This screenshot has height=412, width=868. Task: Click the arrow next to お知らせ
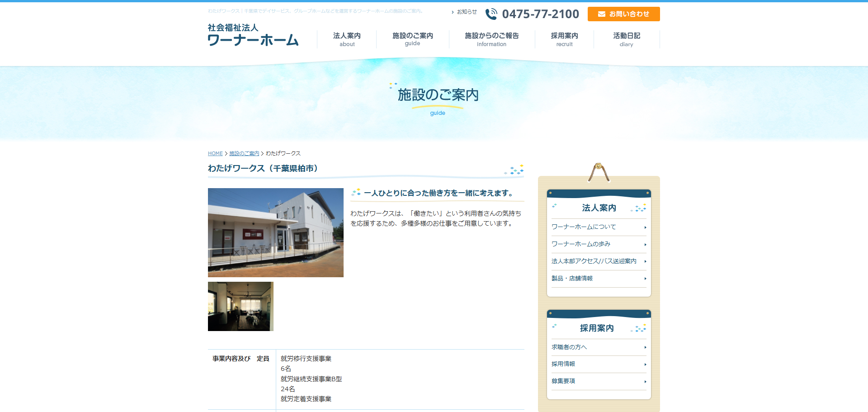453,12
